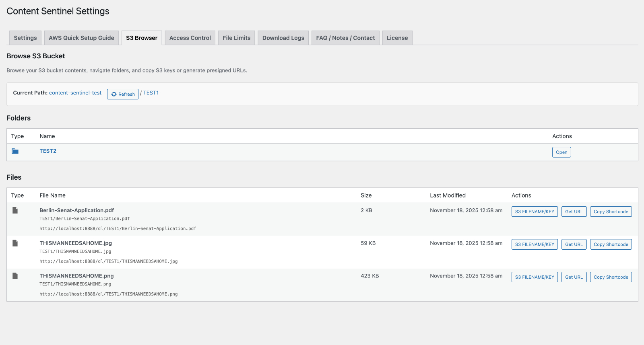Click last modified date of Berlin-Senat-Application.pdf
644x345 pixels.
click(466, 210)
